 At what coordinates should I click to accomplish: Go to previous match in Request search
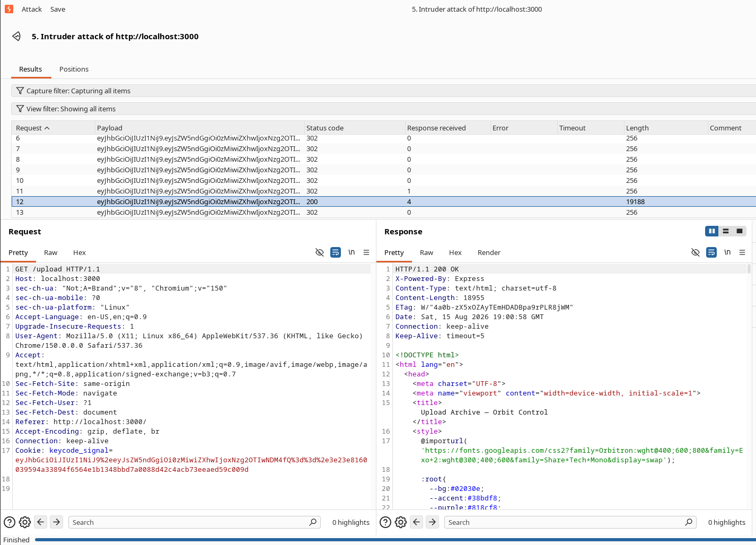tap(41, 522)
